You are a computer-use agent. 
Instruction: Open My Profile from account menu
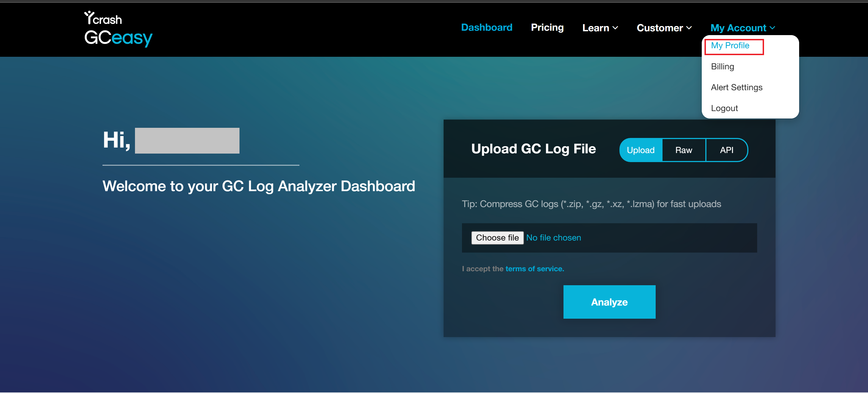coord(730,46)
